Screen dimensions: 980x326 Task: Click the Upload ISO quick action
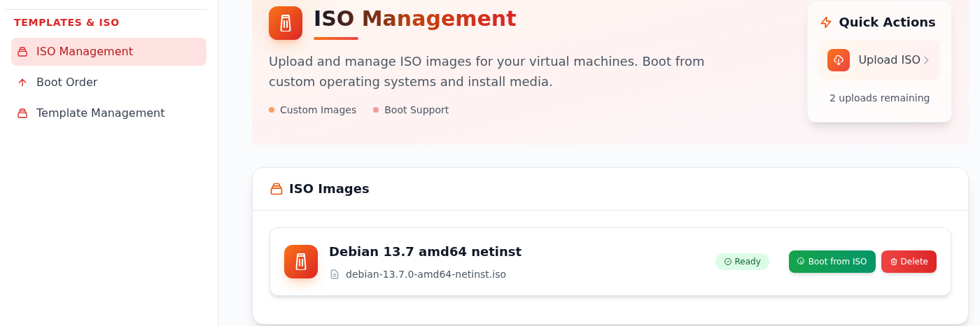(879, 60)
